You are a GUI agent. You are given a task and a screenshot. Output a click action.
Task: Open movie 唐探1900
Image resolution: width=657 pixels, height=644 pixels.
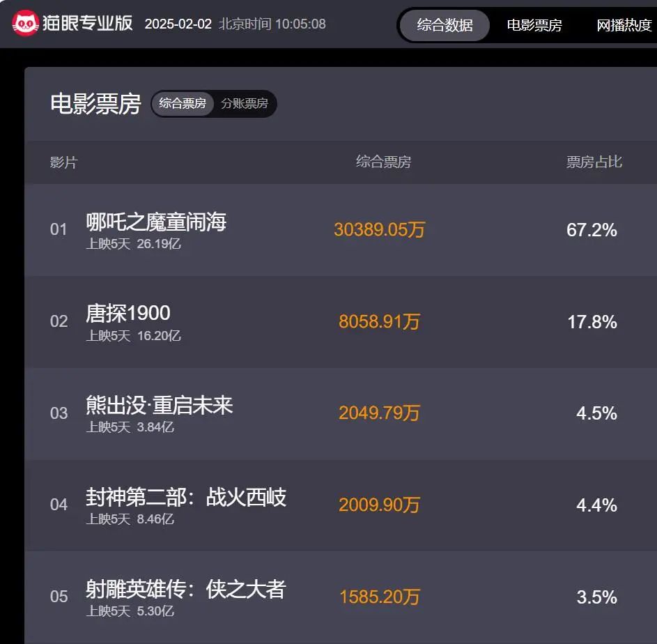pos(128,313)
